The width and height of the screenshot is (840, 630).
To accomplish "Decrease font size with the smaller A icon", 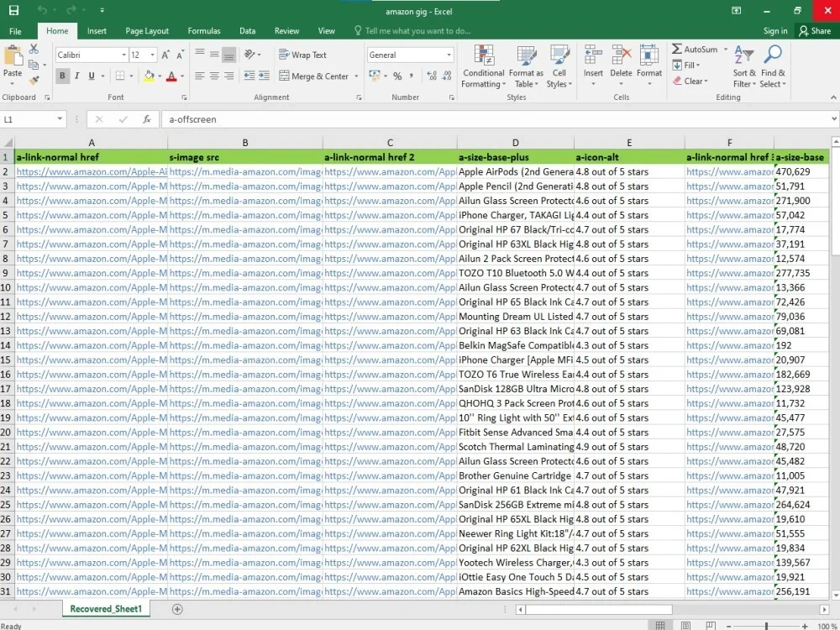I will [x=180, y=55].
